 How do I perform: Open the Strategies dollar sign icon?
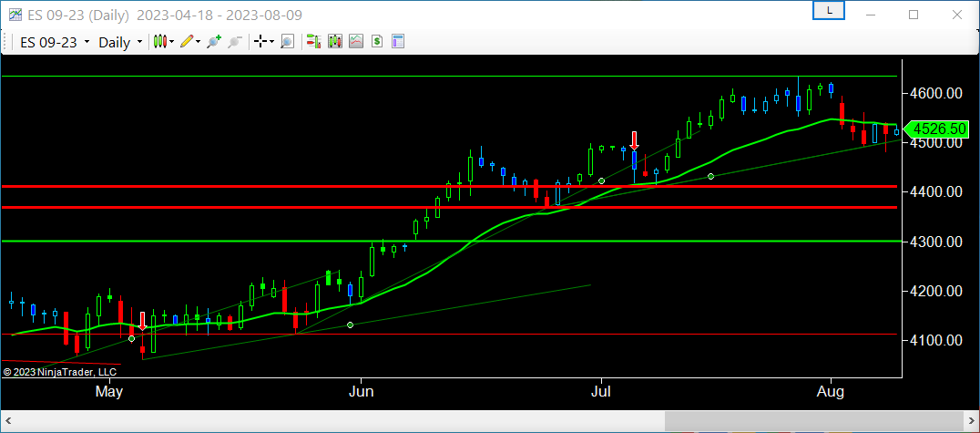pyautogui.click(x=377, y=42)
